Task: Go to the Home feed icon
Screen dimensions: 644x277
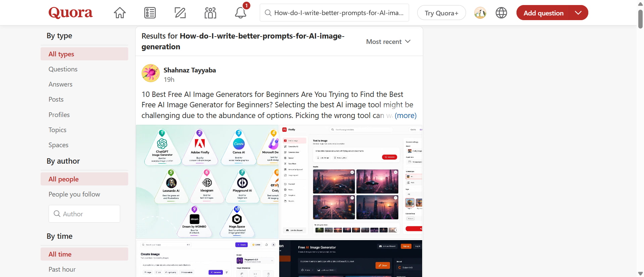Action: tap(120, 13)
